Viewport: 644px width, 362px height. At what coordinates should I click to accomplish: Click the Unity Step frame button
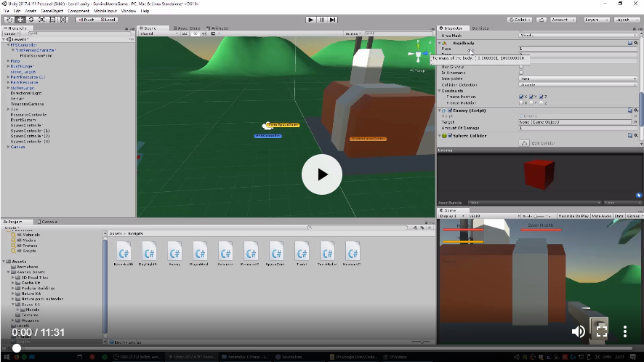click(x=334, y=20)
